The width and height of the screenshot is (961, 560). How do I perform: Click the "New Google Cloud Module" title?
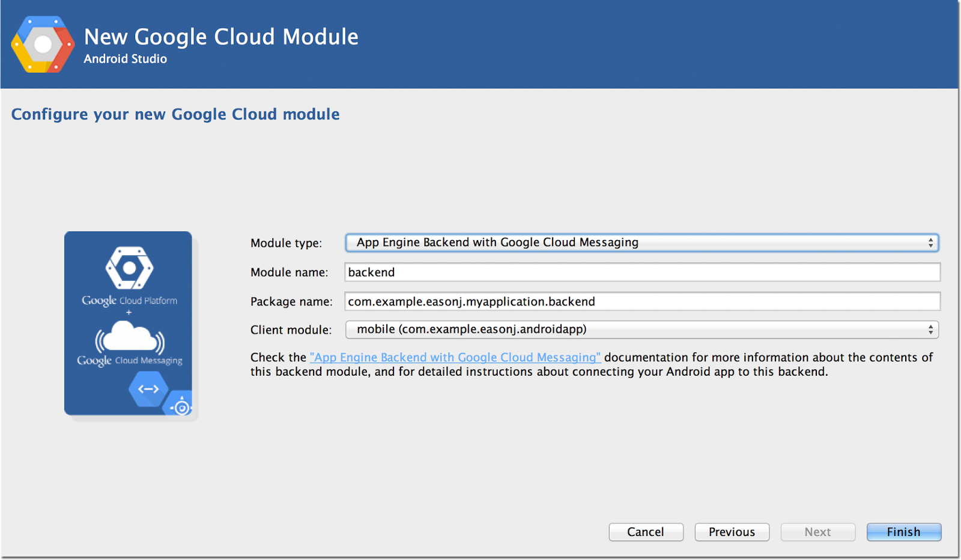pyautogui.click(x=221, y=37)
